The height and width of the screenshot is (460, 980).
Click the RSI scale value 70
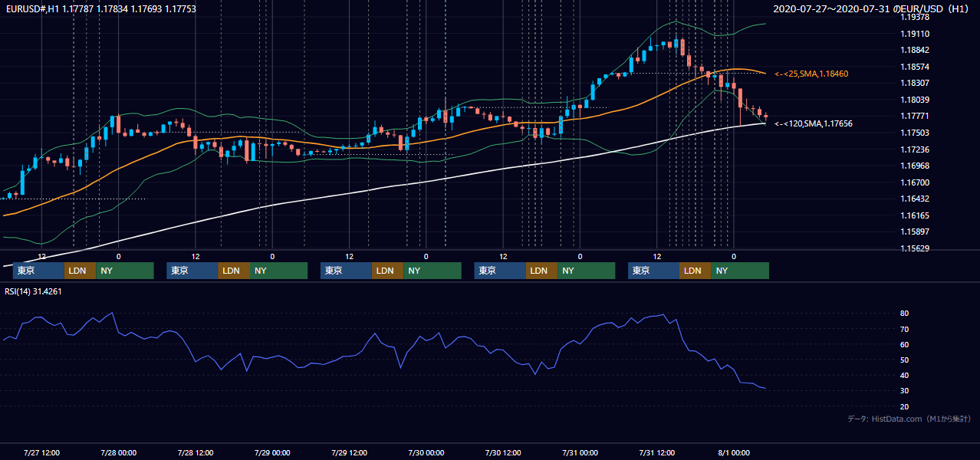coord(904,329)
